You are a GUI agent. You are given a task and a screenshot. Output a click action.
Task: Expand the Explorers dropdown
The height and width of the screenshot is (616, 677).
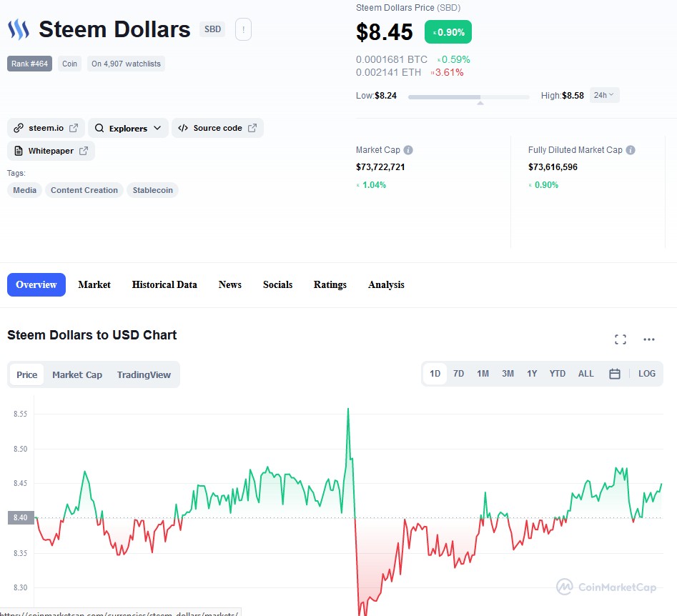pyautogui.click(x=128, y=128)
